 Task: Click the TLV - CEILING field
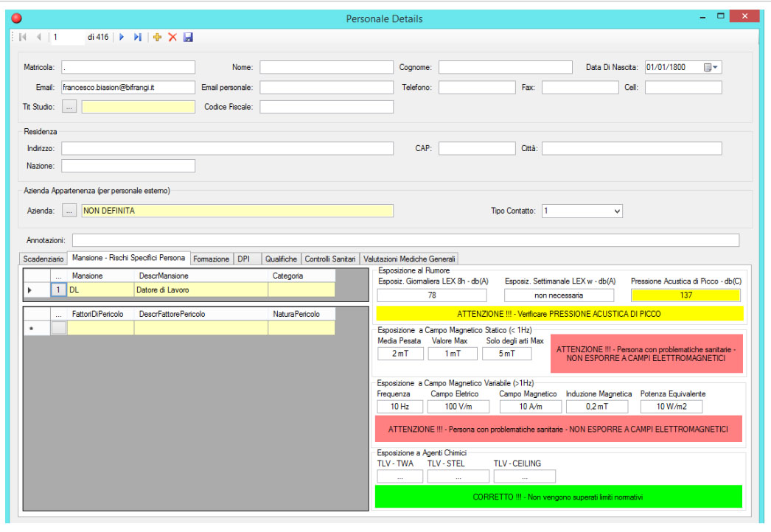click(525, 477)
